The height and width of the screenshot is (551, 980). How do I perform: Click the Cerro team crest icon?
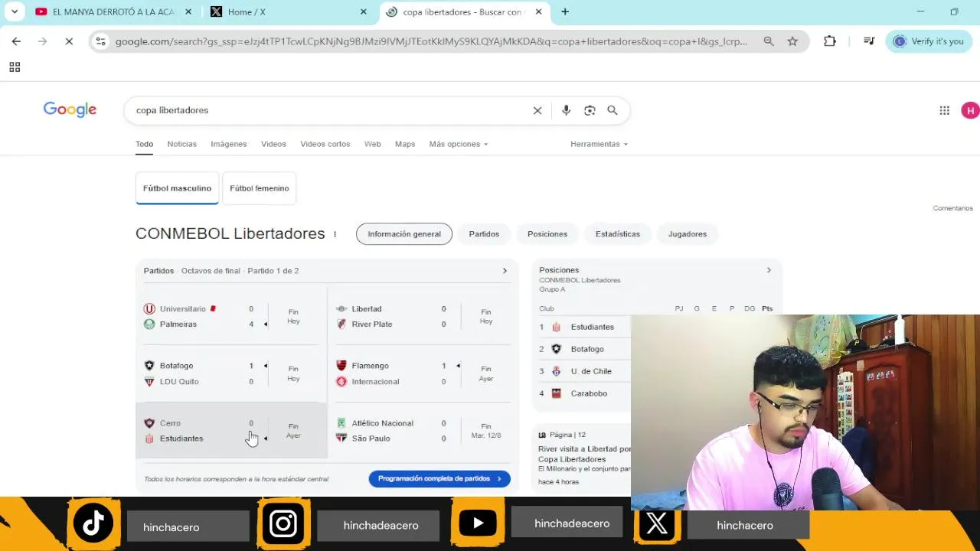tap(149, 423)
